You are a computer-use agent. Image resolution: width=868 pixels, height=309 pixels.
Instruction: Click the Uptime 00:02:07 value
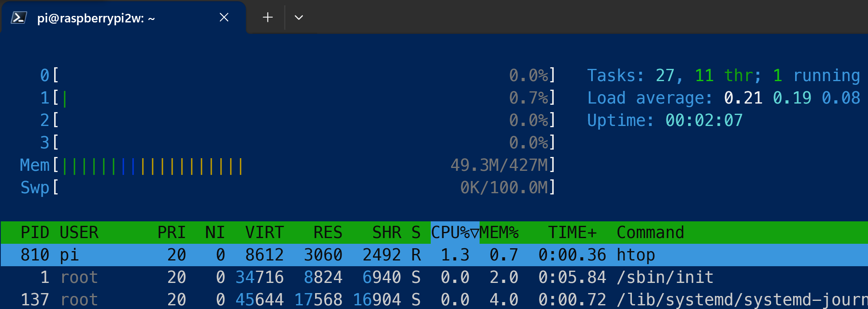click(x=704, y=120)
